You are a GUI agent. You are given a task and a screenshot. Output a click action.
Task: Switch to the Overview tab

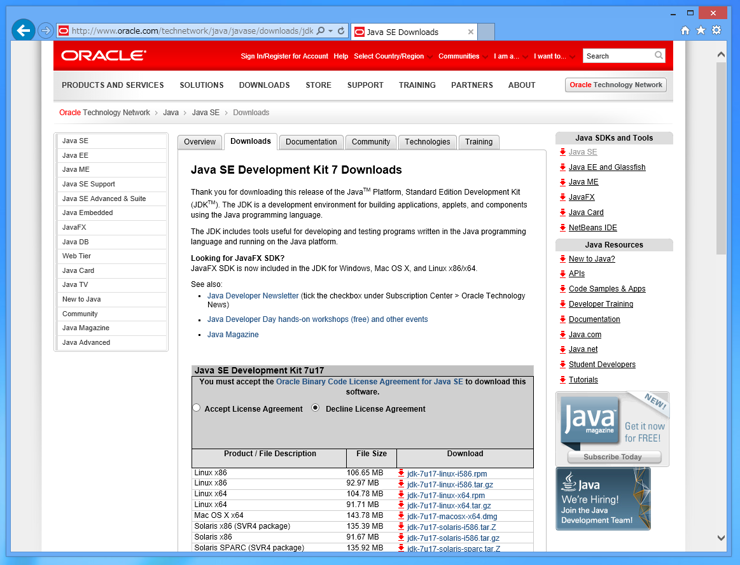pos(200,142)
